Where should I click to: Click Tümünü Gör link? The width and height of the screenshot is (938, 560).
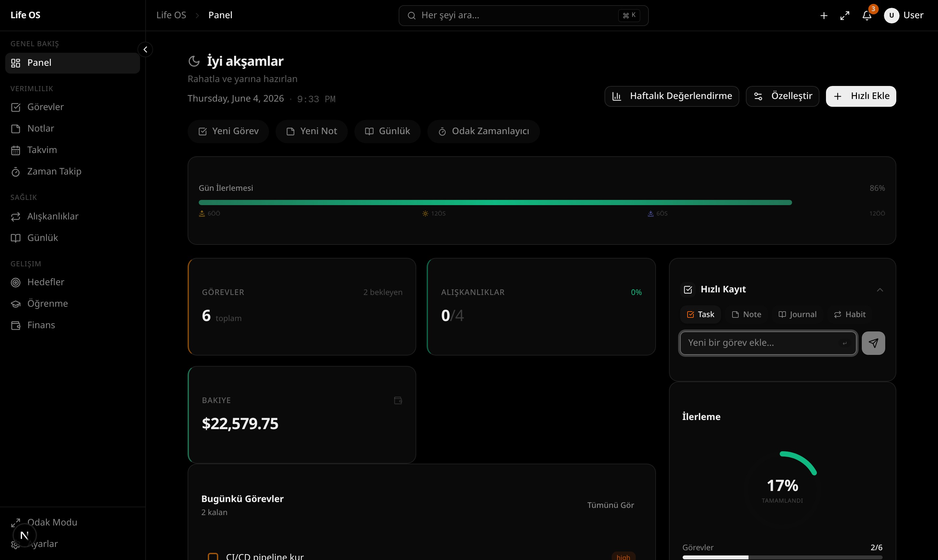[610, 505]
